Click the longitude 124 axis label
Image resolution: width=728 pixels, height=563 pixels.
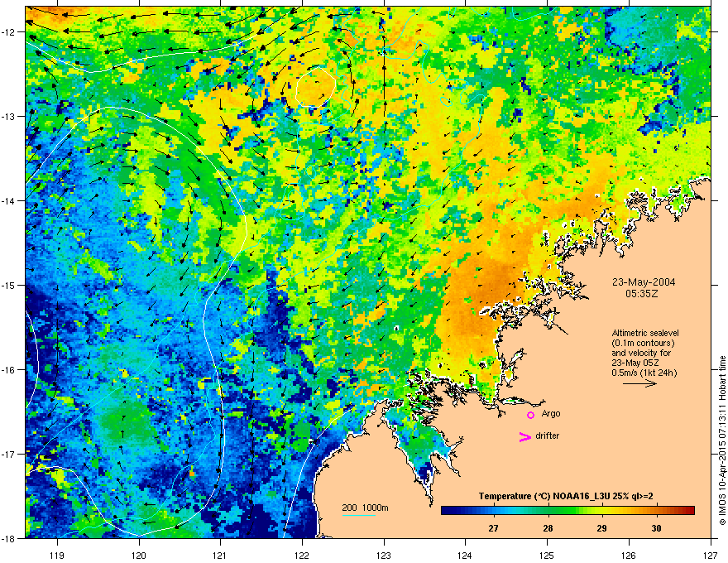coord(465,556)
